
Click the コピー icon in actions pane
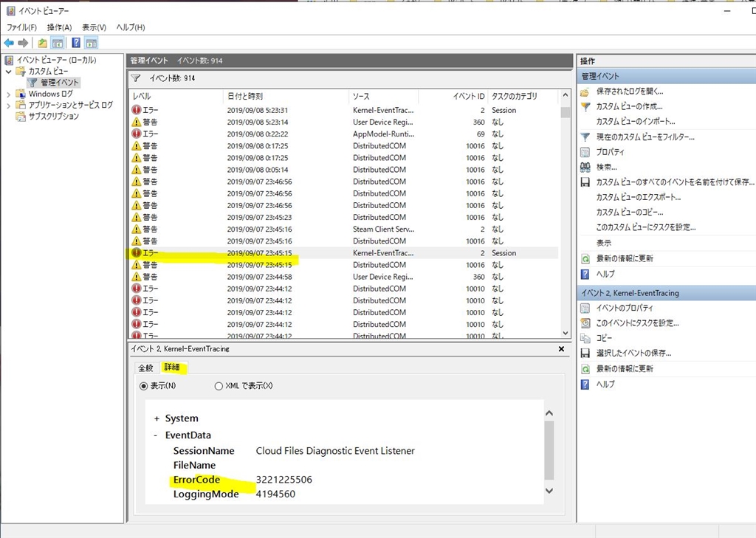[x=585, y=338]
